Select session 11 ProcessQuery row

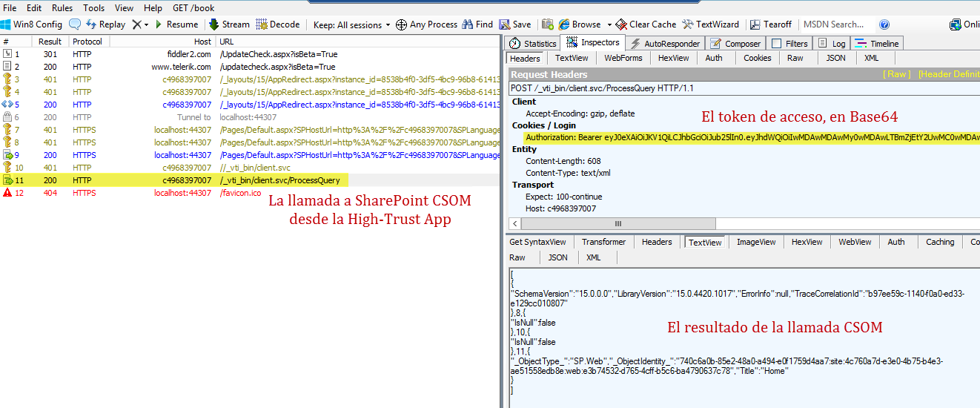[x=250, y=180]
